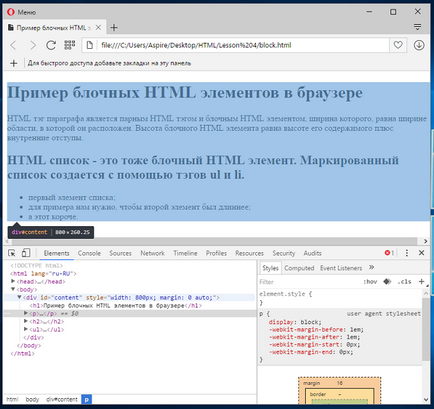Open the tab menu icon at right
The image size is (434, 409).
(417, 27)
